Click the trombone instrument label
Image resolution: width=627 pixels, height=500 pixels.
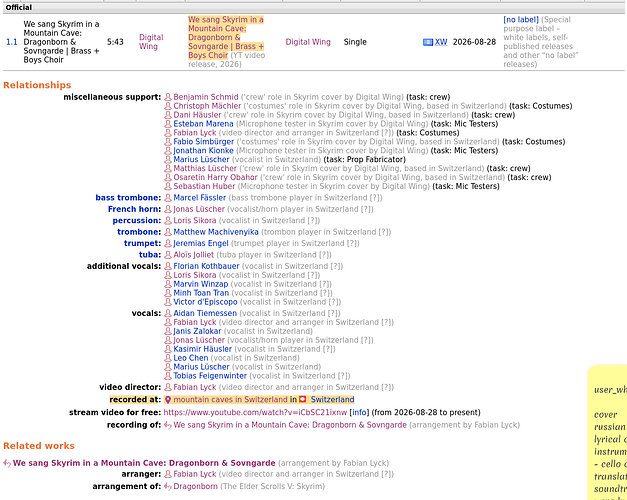[139, 232]
